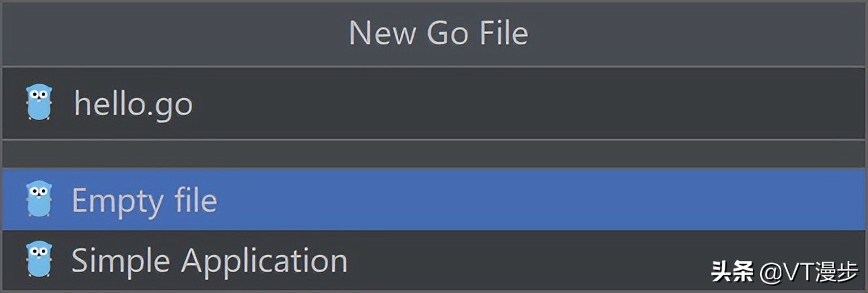Screen dimensions: 868x293
Task: Click the word Application in the list
Action: pyautogui.click(x=264, y=260)
